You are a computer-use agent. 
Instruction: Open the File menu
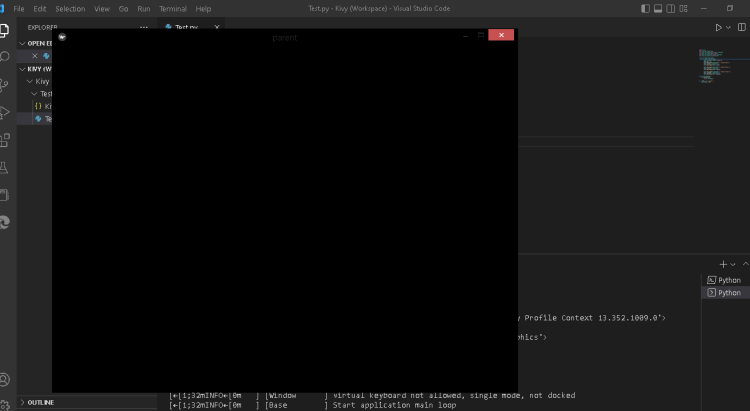point(19,9)
